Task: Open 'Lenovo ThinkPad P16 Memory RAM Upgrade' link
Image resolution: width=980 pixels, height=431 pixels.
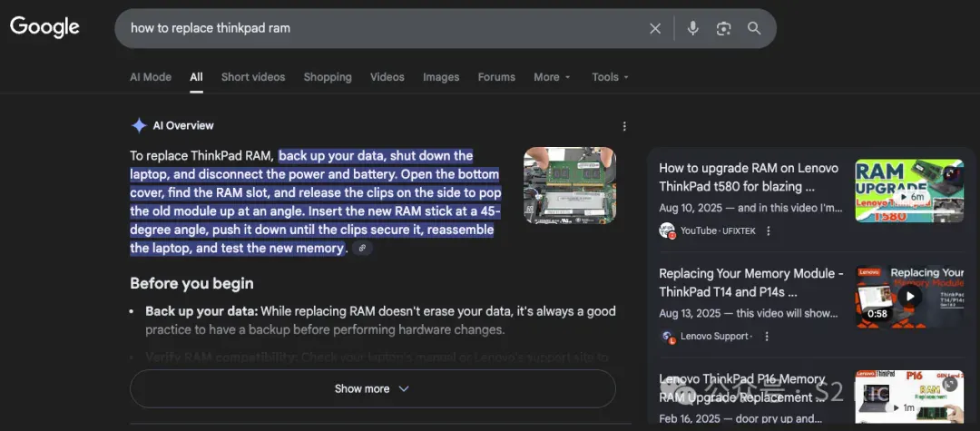Action: 744,388
